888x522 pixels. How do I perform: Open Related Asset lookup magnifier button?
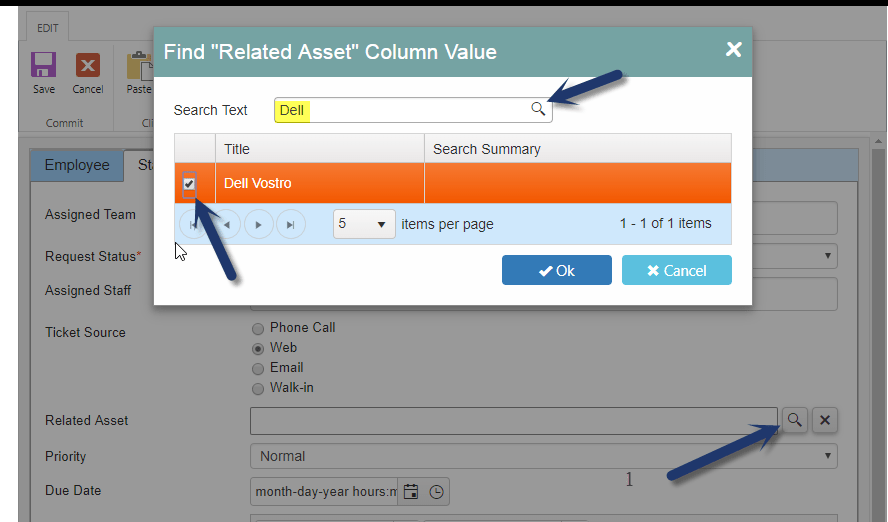click(795, 420)
